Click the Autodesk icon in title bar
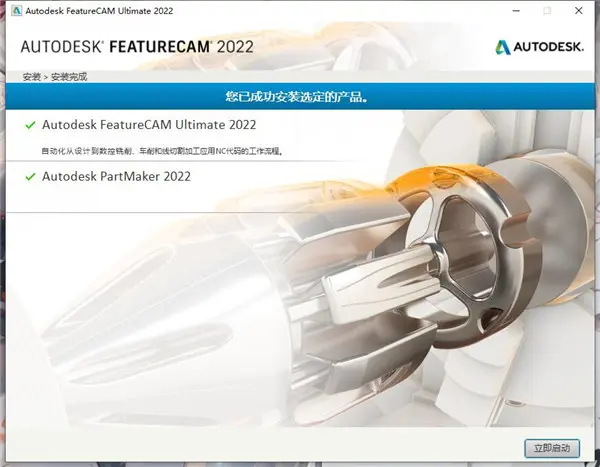The height and width of the screenshot is (467, 600). [x=16, y=11]
